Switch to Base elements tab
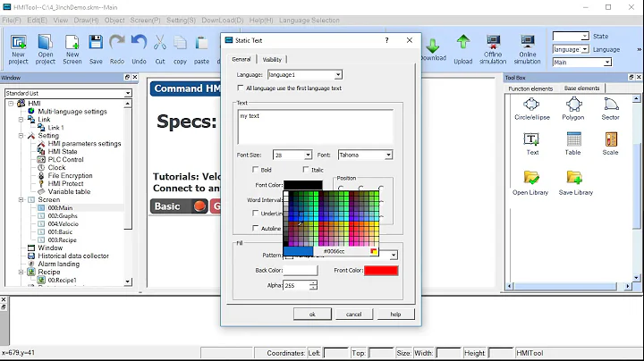644x361 pixels. [581, 88]
